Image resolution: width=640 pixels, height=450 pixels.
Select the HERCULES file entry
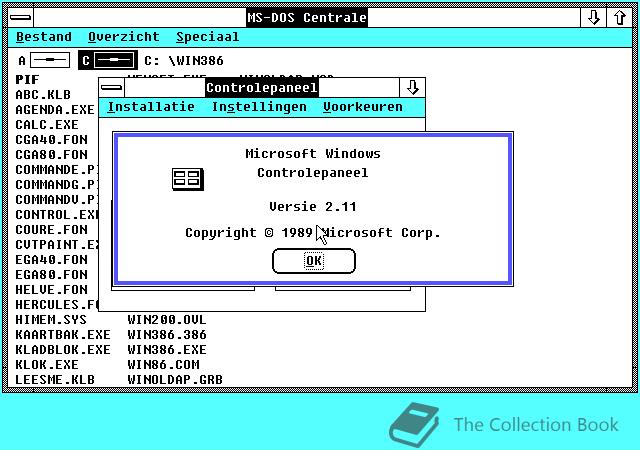point(56,305)
